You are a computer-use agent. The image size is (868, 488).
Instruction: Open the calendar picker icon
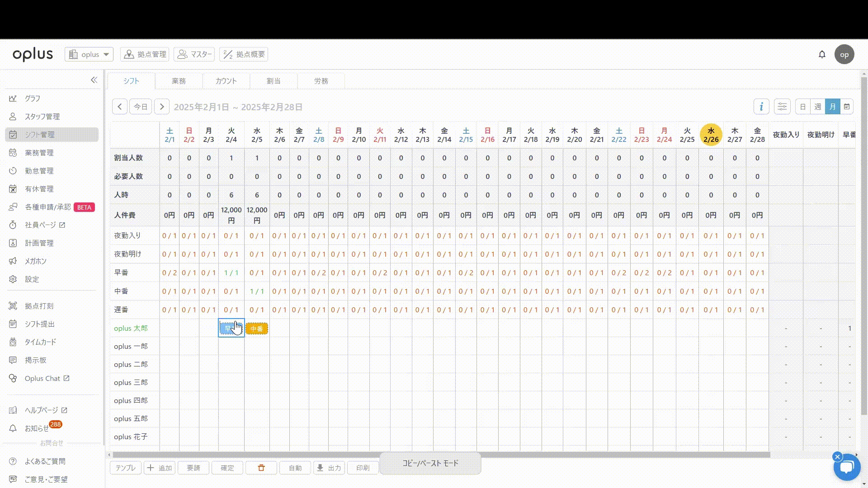(x=847, y=107)
